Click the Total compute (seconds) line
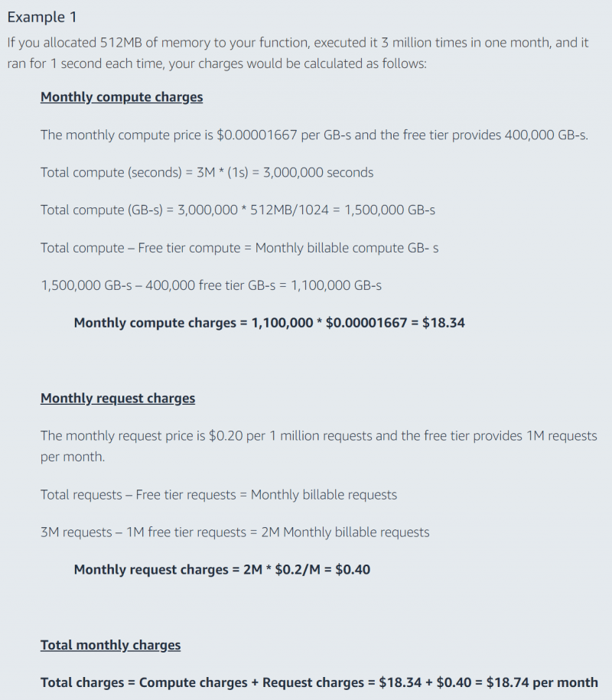This screenshot has width=612, height=700. pyautogui.click(x=207, y=172)
